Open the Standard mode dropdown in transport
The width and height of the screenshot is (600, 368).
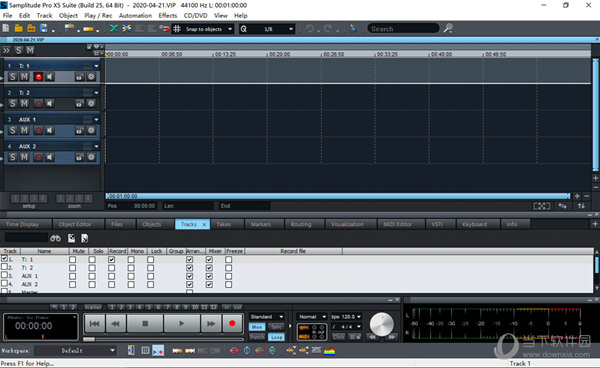click(267, 317)
